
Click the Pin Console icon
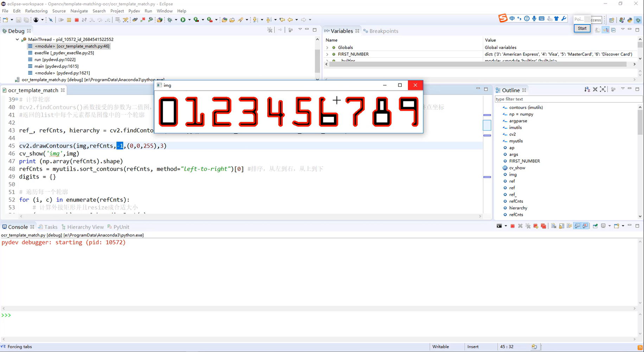595,226
